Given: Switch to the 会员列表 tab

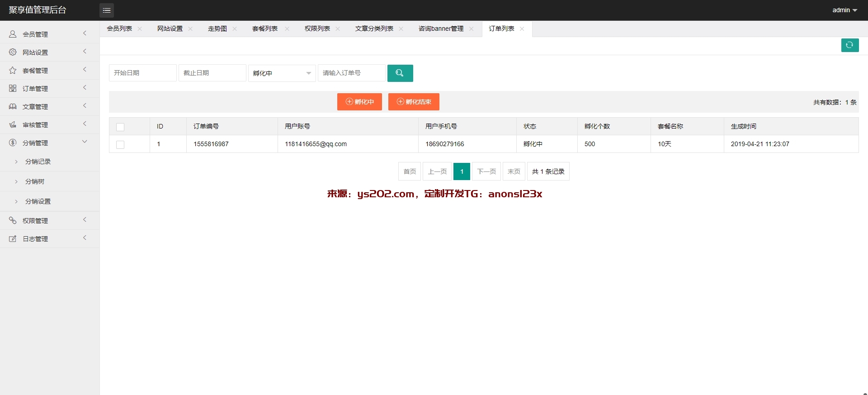Looking at the screenshot, I should tap(119, 29).
